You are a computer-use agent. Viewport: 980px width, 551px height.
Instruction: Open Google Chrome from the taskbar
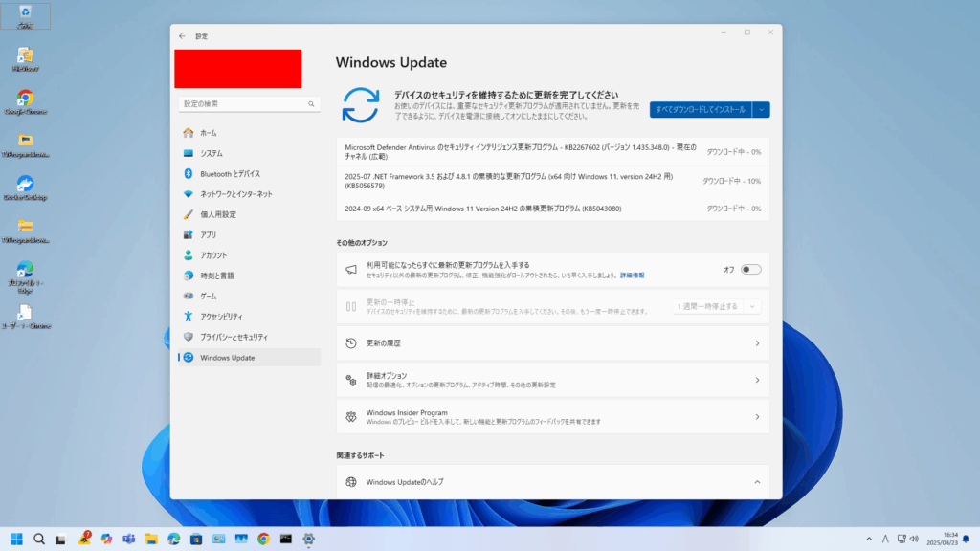pyautogui.click(x=264, y=540)
